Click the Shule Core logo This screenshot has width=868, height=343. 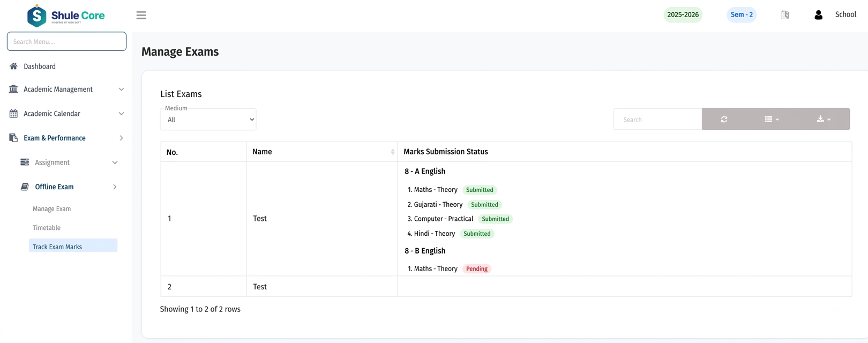pyautogui.click(x=66, y=16)
